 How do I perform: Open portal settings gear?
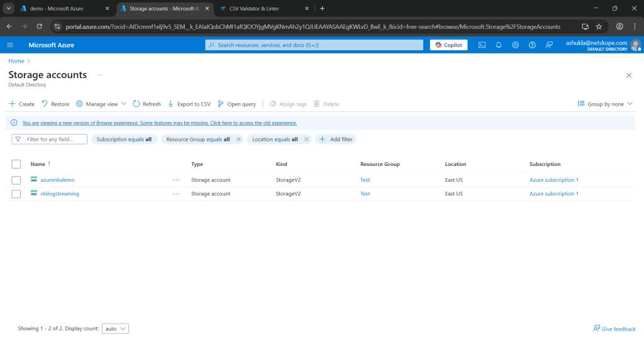pyautogui.click(x=516, y=45)
